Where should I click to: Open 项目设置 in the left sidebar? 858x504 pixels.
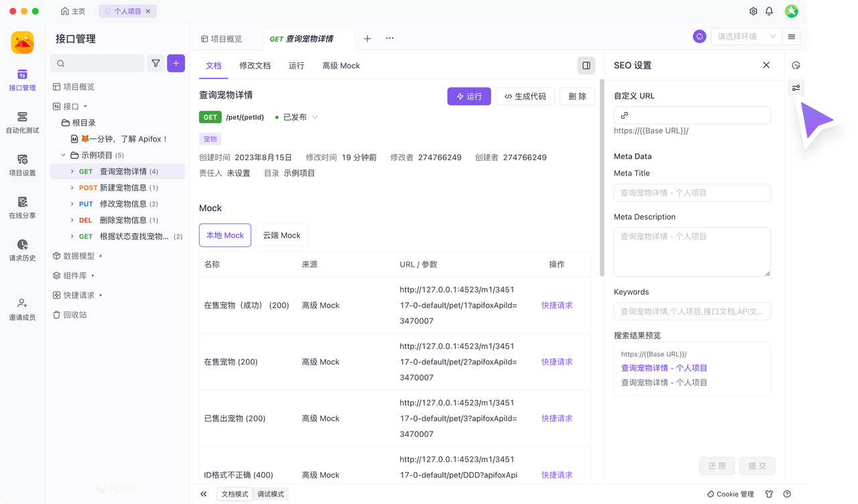tap(22, 165)
